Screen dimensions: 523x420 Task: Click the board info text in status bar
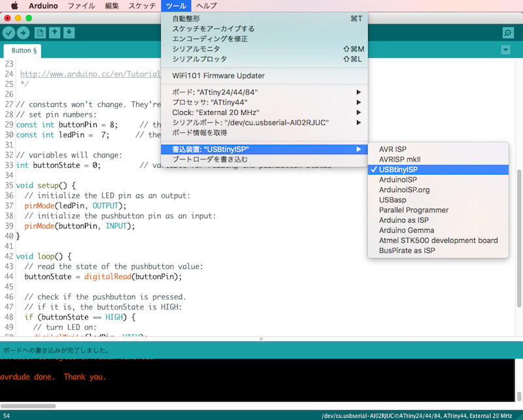coord(417,415)
